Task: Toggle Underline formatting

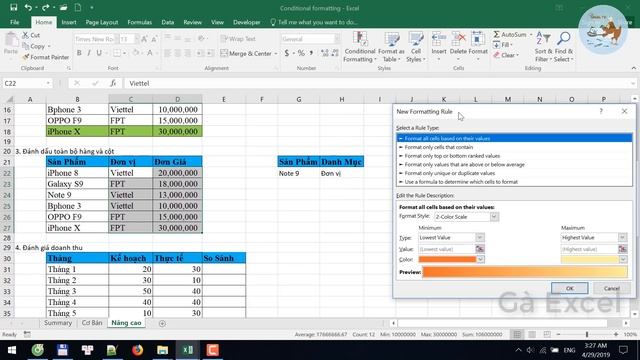Action: [99, 53]
